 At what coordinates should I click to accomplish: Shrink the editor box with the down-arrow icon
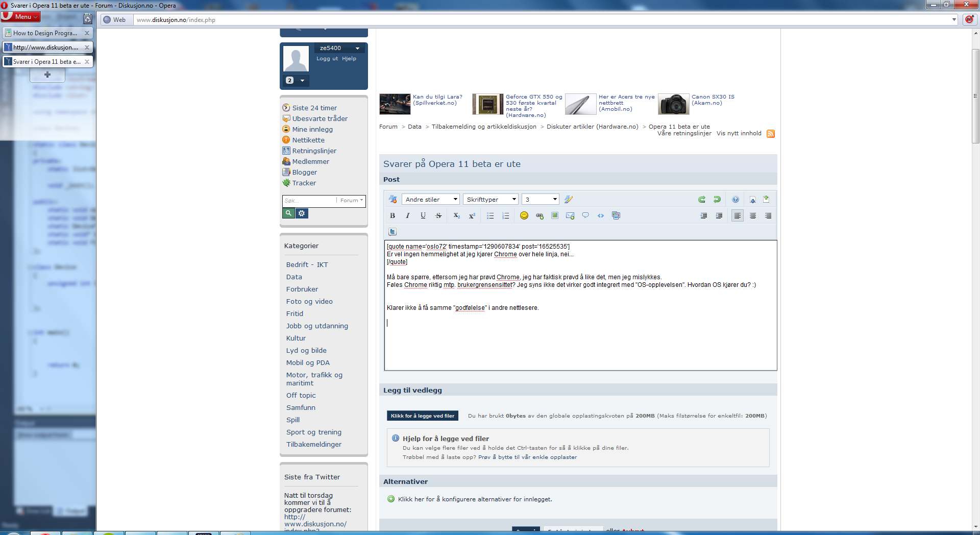753,200
